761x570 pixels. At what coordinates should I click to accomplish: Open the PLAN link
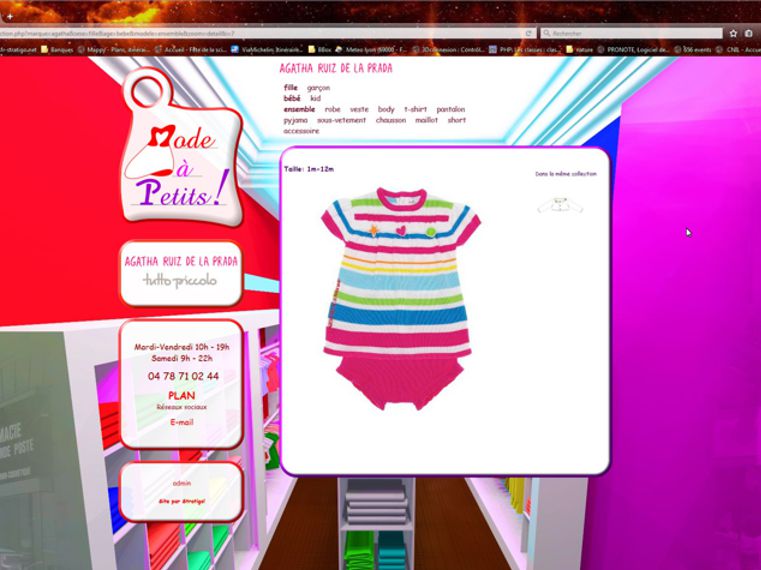pos(182,396)
